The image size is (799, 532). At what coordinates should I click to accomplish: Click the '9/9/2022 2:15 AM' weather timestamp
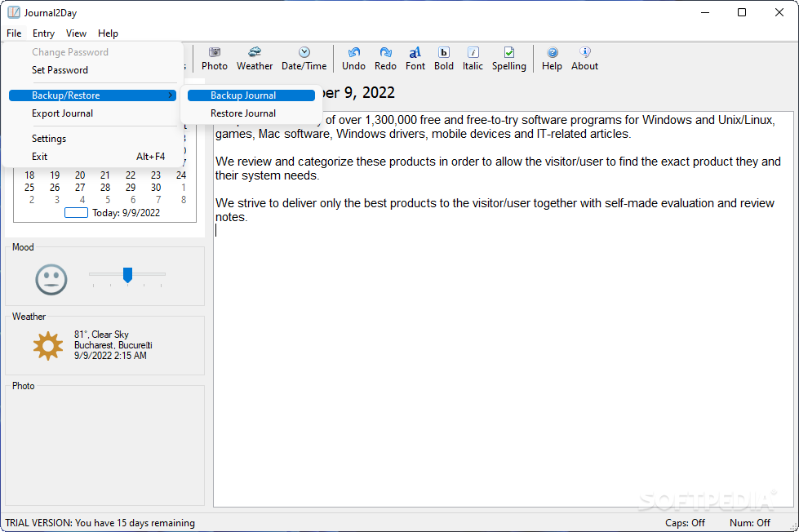(x=110, y=356)
